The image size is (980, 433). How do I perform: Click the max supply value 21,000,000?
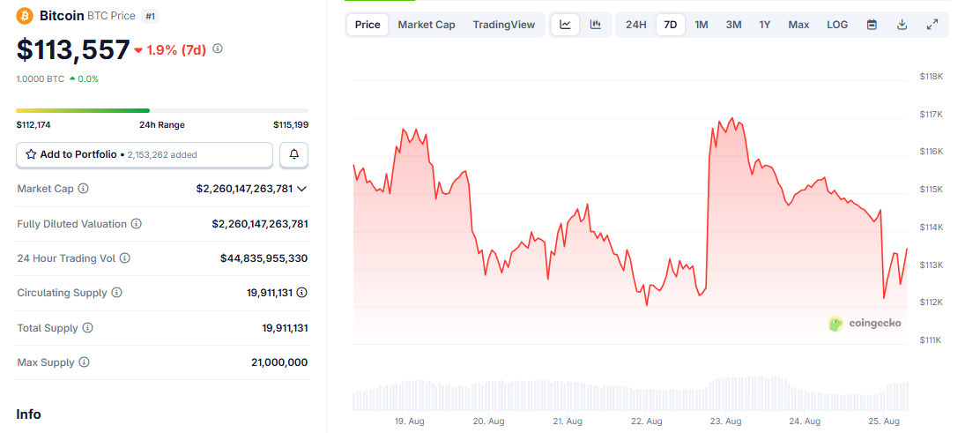pos(279,362)
